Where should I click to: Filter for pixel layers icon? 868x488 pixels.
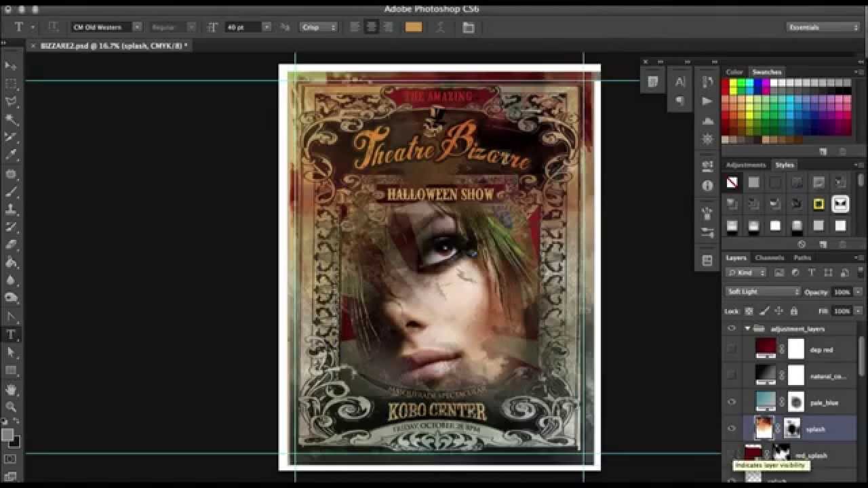(x=779, y=272)
